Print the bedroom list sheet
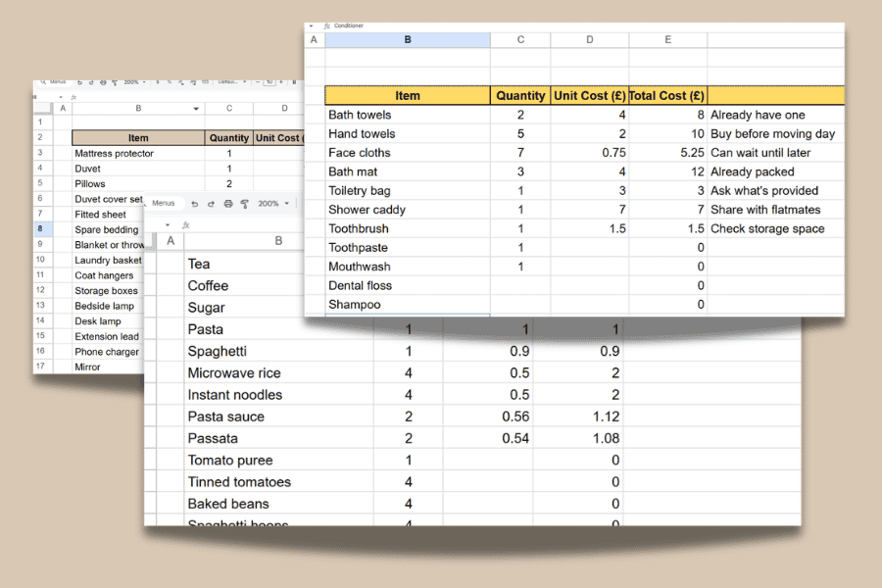 [103, 82]
